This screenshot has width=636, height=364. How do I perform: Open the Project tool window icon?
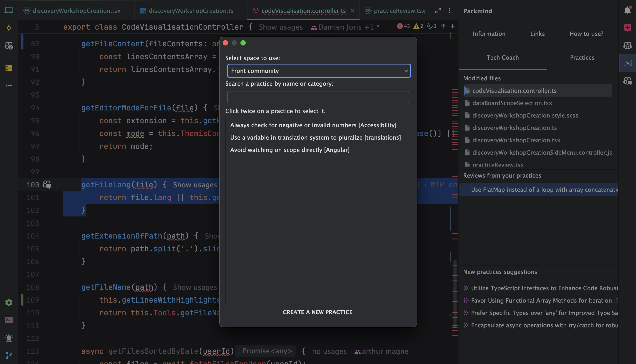pos(9,11)
